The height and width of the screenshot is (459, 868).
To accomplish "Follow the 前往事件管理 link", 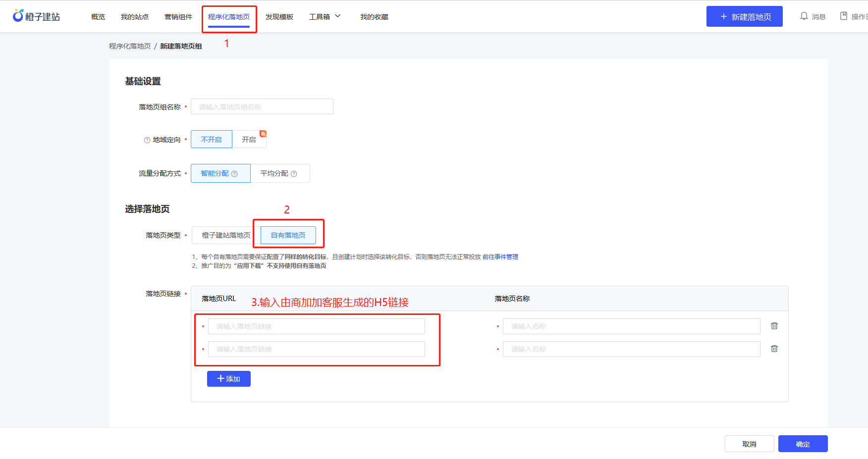I will point(500,257).
